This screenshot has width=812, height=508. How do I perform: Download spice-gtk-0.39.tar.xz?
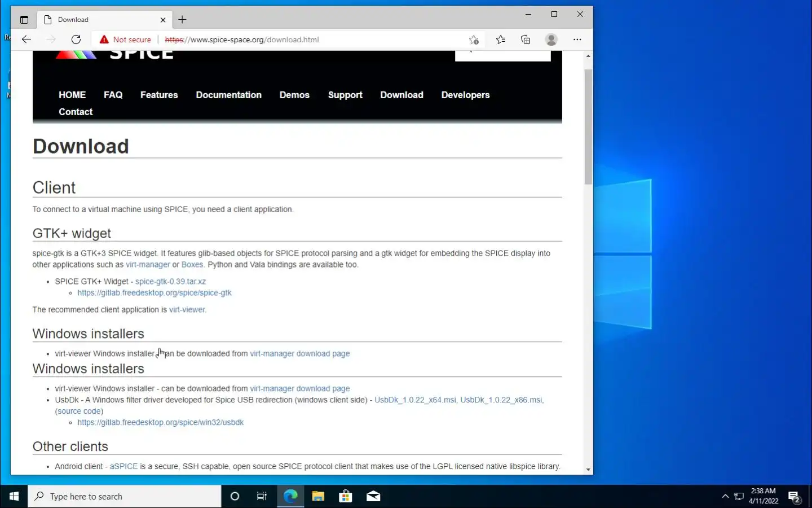click(x=170, y=282)
